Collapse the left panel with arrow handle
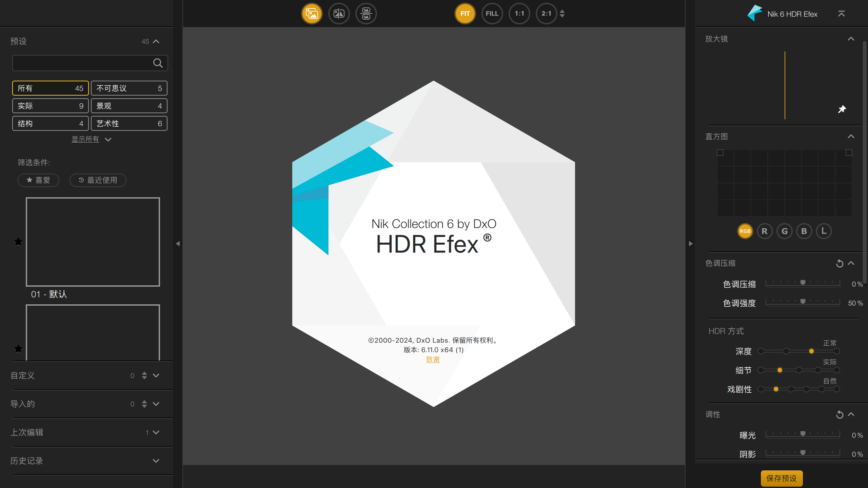868x488 pixels. coord(178,244)
